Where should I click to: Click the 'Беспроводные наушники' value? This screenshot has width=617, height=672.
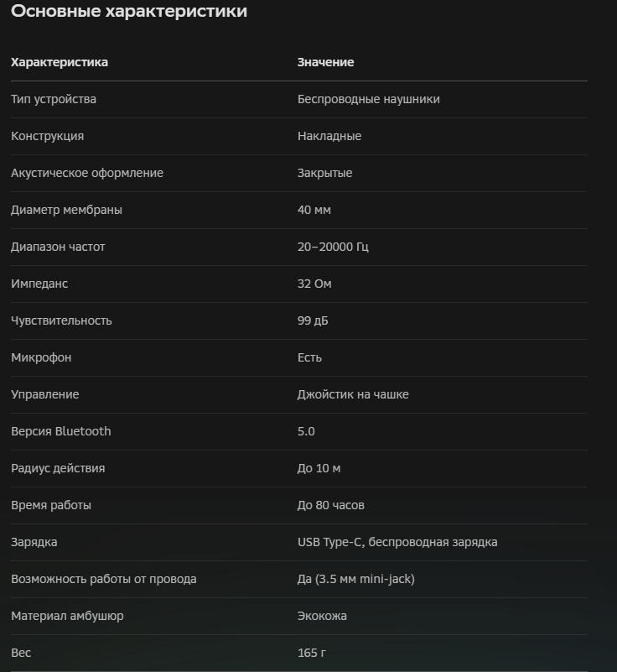click(x=368, y=99)
